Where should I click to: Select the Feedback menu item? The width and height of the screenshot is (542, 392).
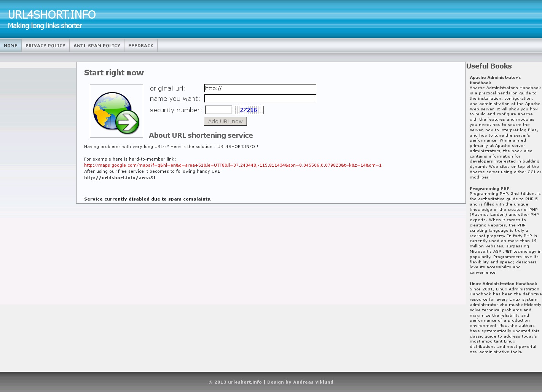[140, 46]
